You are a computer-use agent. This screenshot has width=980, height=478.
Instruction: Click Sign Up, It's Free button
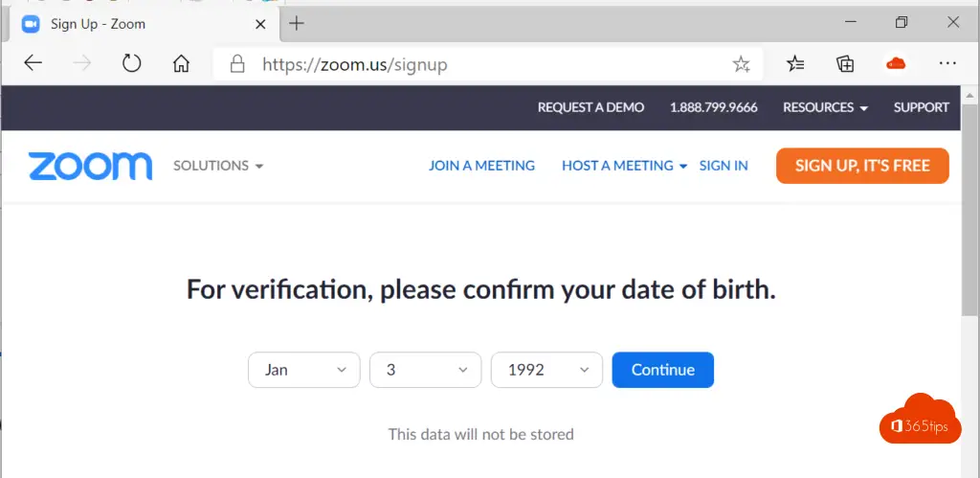(x=862, y=166)
